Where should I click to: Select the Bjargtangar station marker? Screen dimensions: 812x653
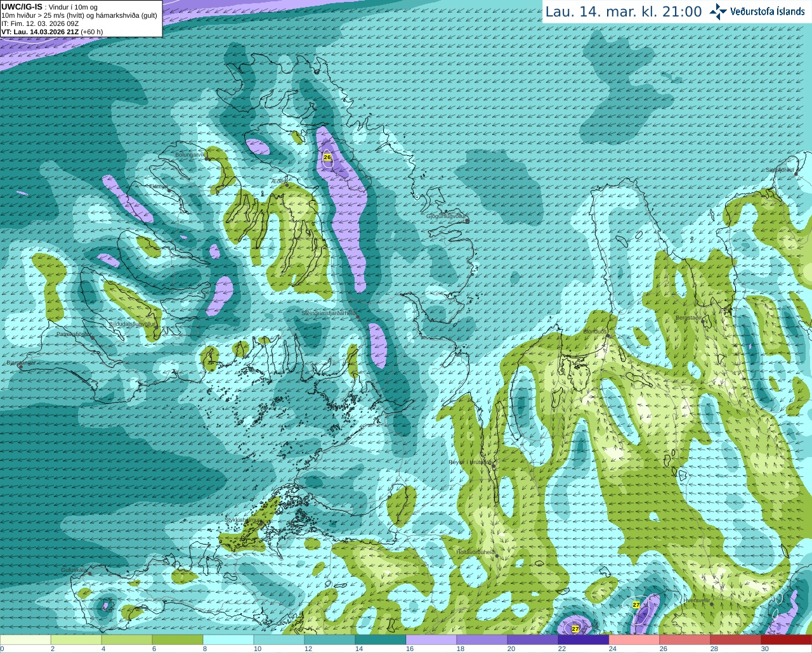(x=21, y=367)
